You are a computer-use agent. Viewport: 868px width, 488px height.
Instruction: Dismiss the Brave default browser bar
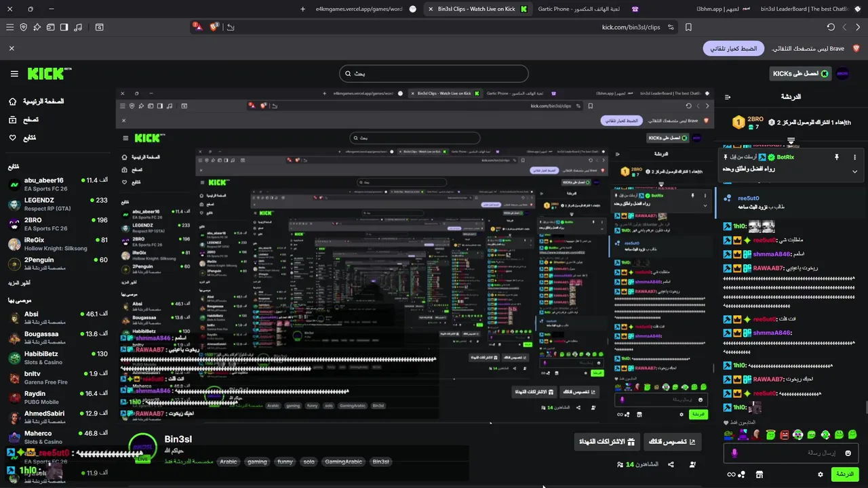(12, 49)
